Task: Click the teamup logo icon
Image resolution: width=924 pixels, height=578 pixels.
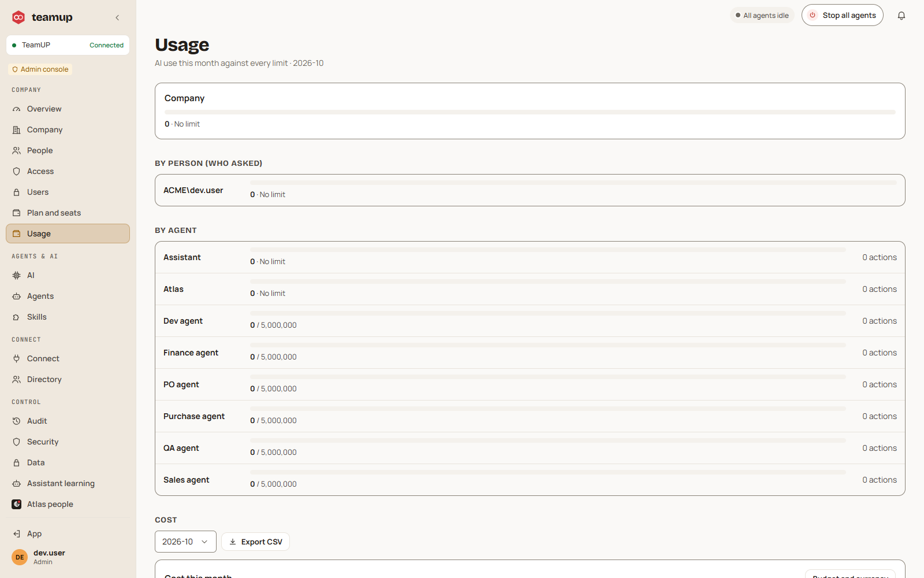Action: [18, 17]
